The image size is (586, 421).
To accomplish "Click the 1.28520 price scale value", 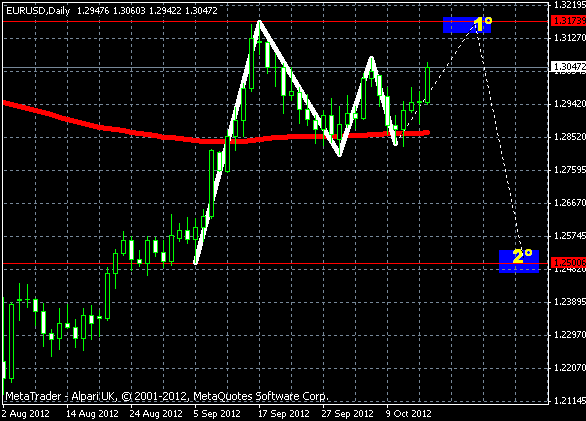I will point(570,136).
